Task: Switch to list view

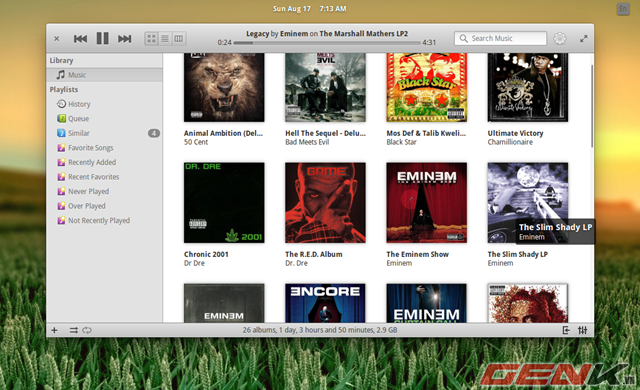Action: (x=165, y=39)
